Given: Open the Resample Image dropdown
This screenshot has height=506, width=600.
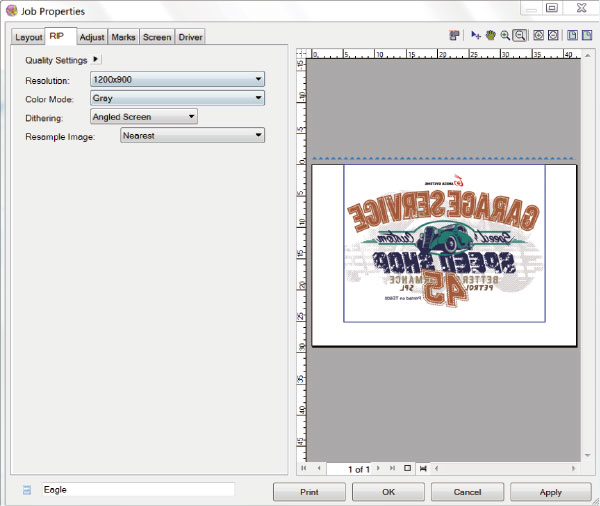Looking at the screenshot, I should (x=192, y=136).
